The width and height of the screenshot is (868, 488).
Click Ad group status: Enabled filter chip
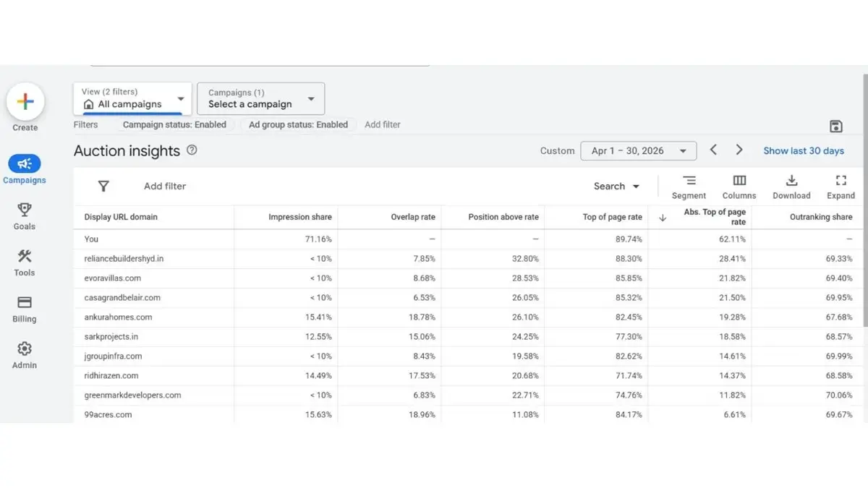299,124
